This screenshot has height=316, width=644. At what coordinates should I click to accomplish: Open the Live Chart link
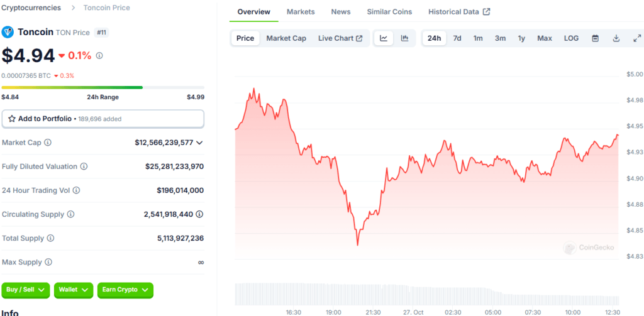pos(340,38)
